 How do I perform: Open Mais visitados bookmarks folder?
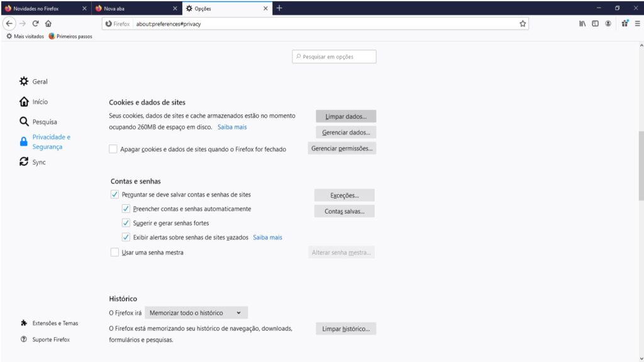point(25,36)
